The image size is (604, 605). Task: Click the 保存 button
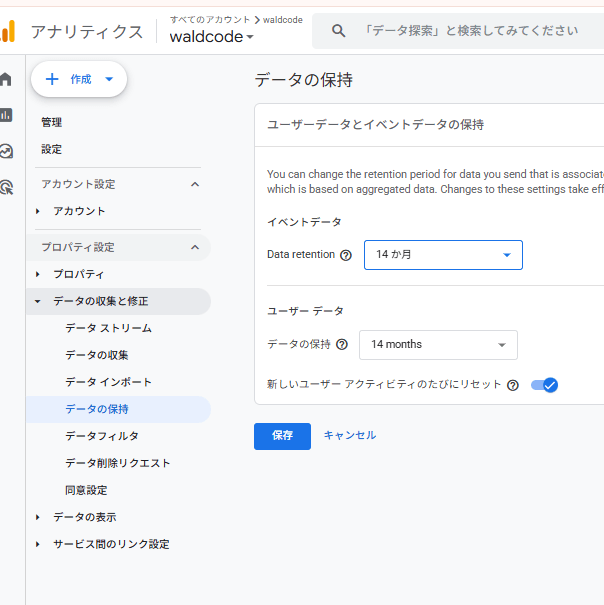(x=282, y=436)
